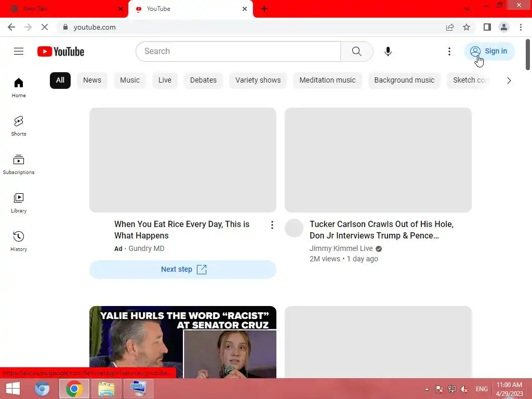Select the Debates filter chip
The height and width of the screenshot is (399, 532).
[x=203, y=81]
